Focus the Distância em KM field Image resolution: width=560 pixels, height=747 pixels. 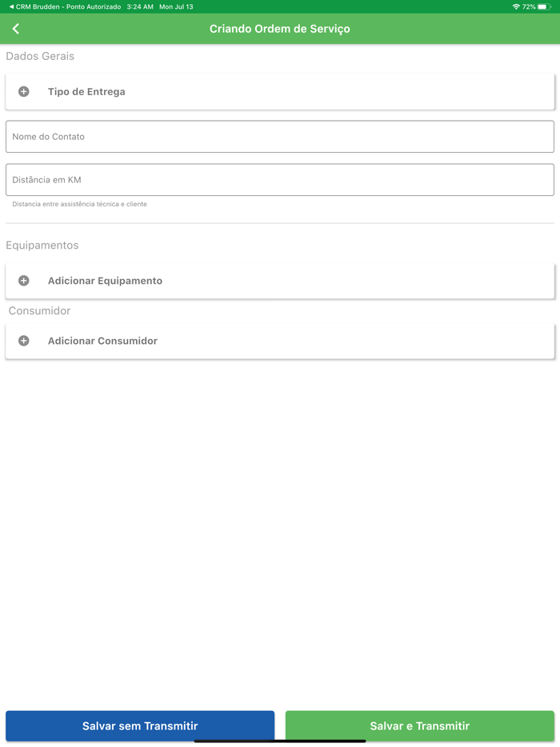tap(280, 179)
